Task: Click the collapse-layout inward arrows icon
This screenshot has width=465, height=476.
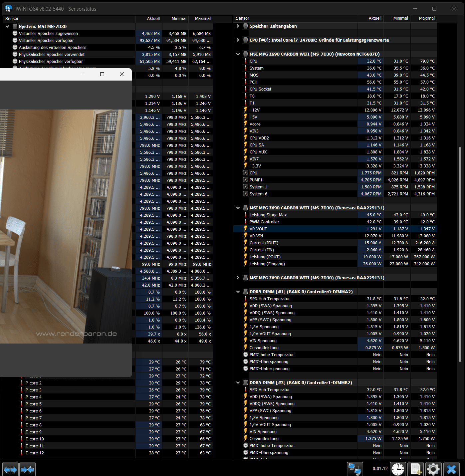Action: click(27, 469)
